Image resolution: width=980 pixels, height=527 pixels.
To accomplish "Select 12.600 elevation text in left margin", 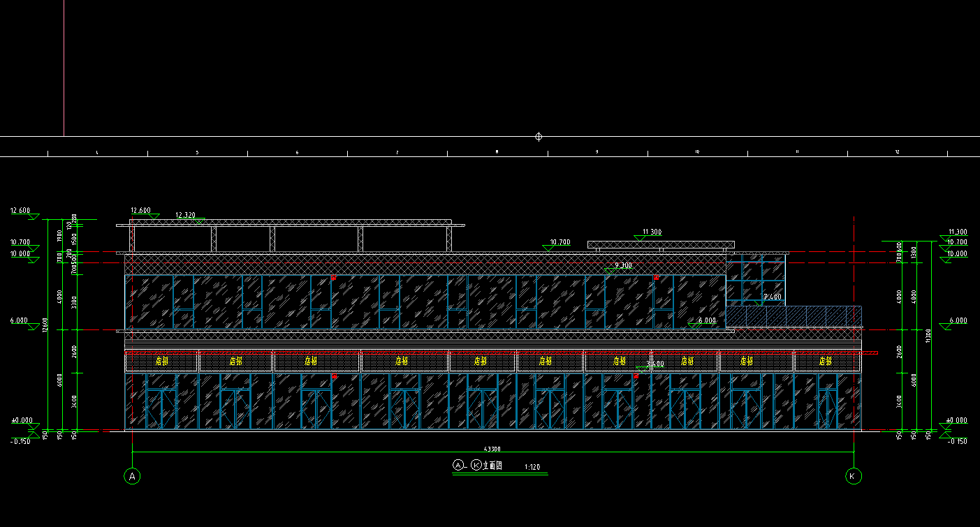I will [20, 210].
